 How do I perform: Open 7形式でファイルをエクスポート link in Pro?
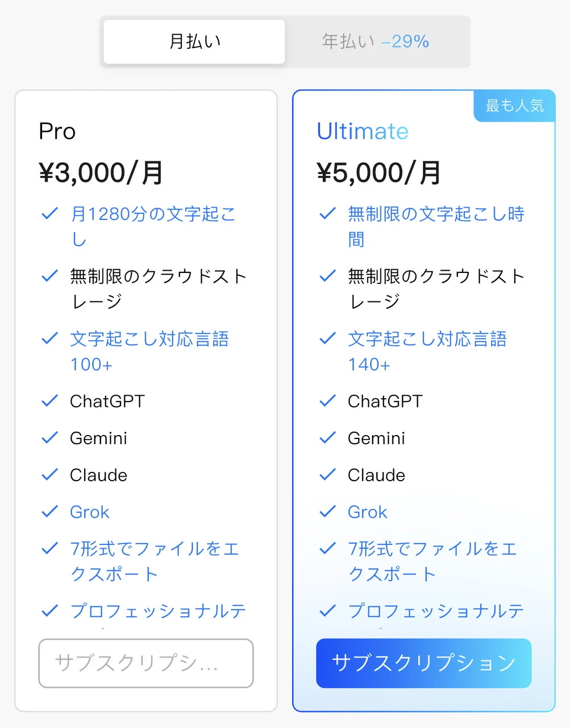coord(154,549)
